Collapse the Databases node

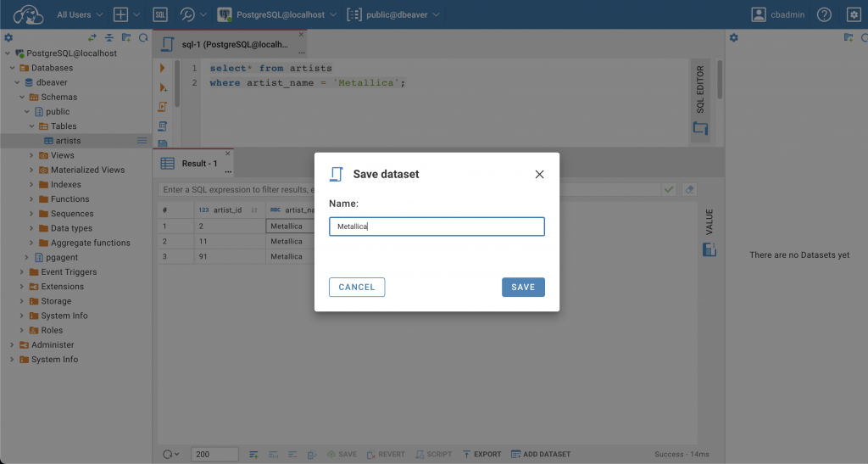click(x=12, y=68)
